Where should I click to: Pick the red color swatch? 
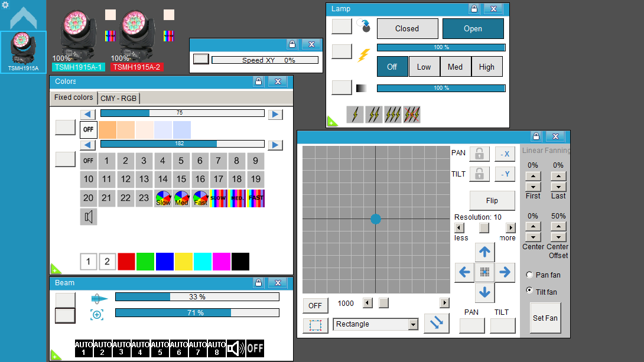point(126,262)
